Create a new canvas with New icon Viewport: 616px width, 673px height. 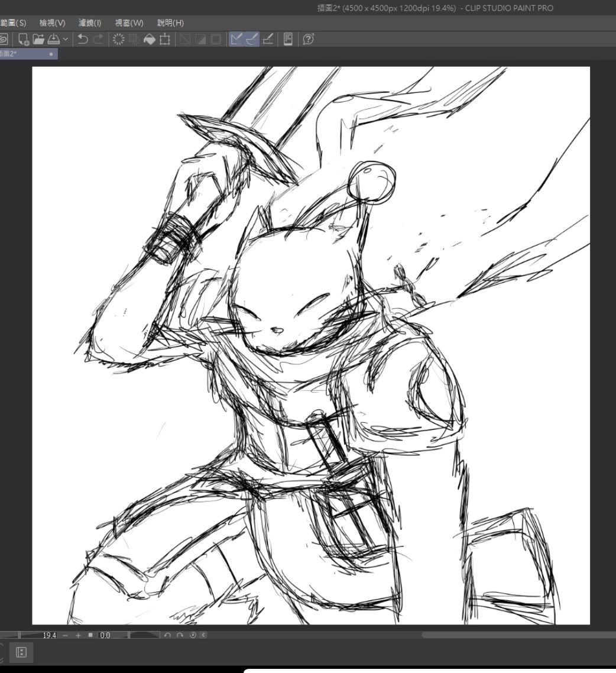pyautogui.click(x=24, y=40)
